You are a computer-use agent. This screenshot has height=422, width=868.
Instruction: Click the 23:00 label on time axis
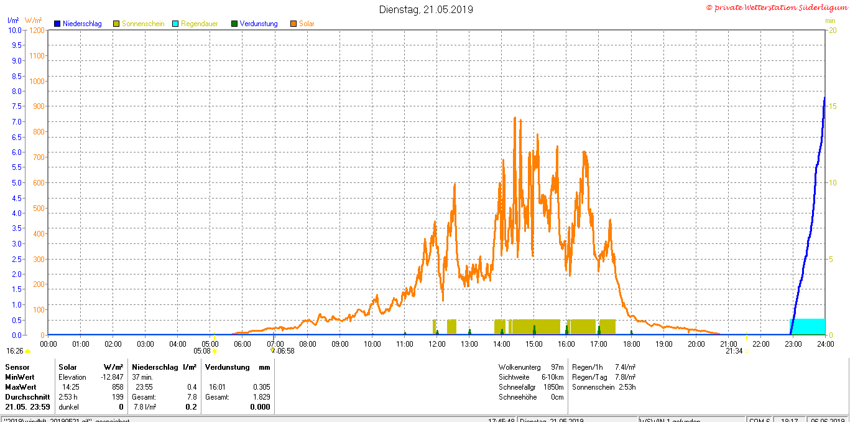pos(793,344)
